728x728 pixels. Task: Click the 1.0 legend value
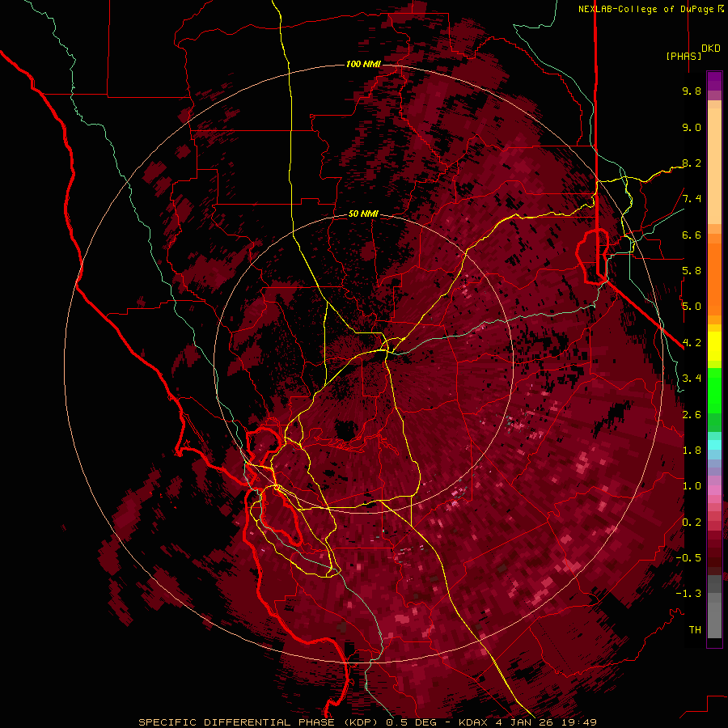(692, 486)
